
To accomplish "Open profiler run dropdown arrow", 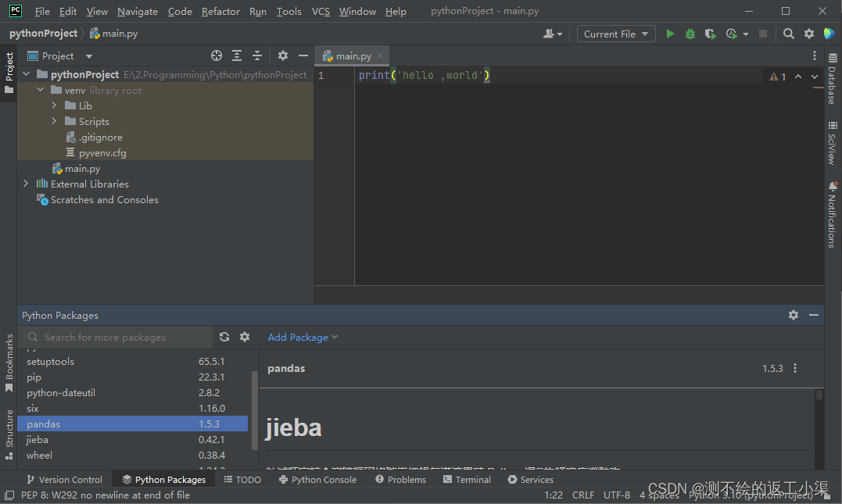I will pos(746,34).
